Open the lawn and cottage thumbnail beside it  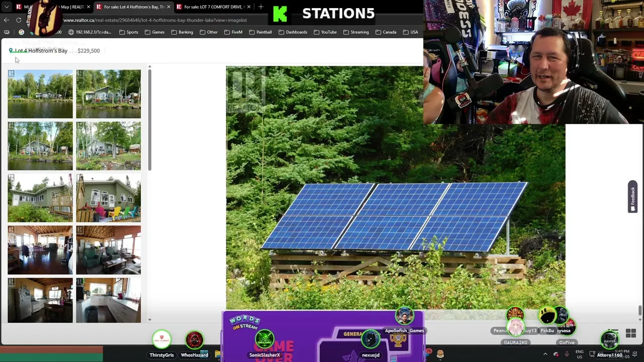[x=108, y=94]
